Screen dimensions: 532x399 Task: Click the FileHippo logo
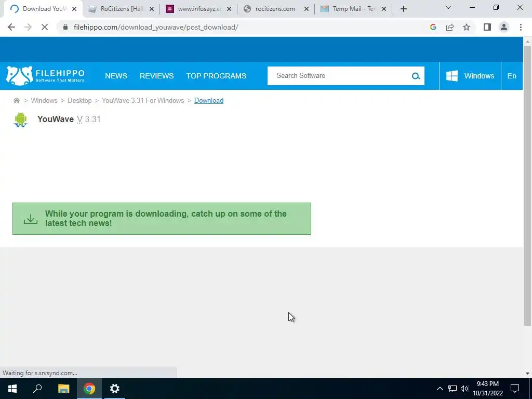[x=46, y=76]
